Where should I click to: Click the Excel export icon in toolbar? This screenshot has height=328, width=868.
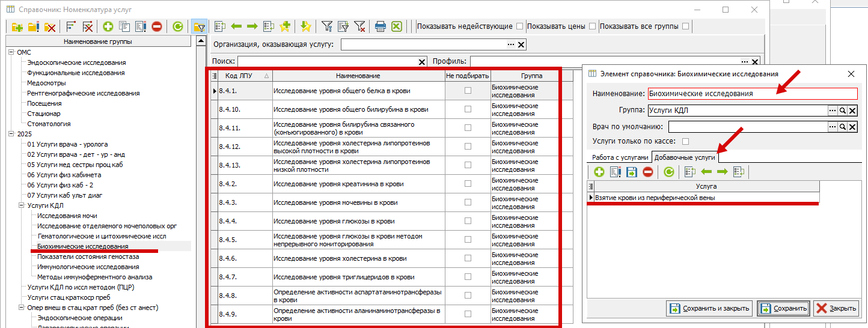(x=396, y=26)
